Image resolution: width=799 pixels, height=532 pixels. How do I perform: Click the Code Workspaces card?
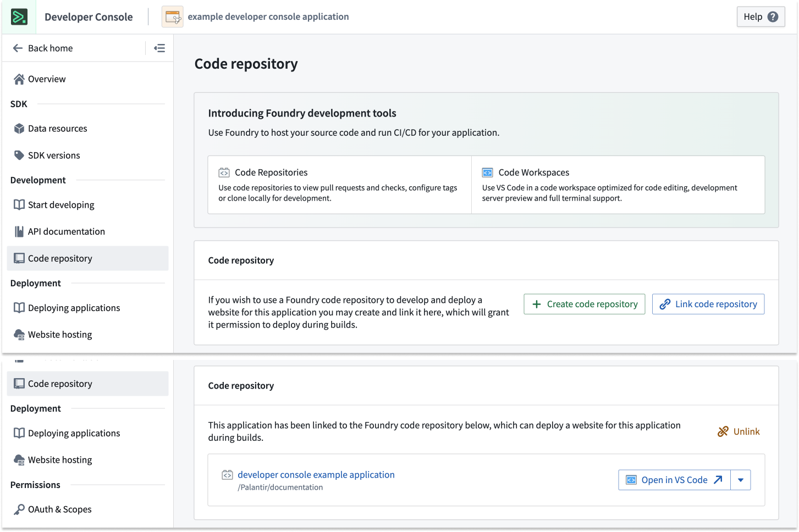point(618,185)
